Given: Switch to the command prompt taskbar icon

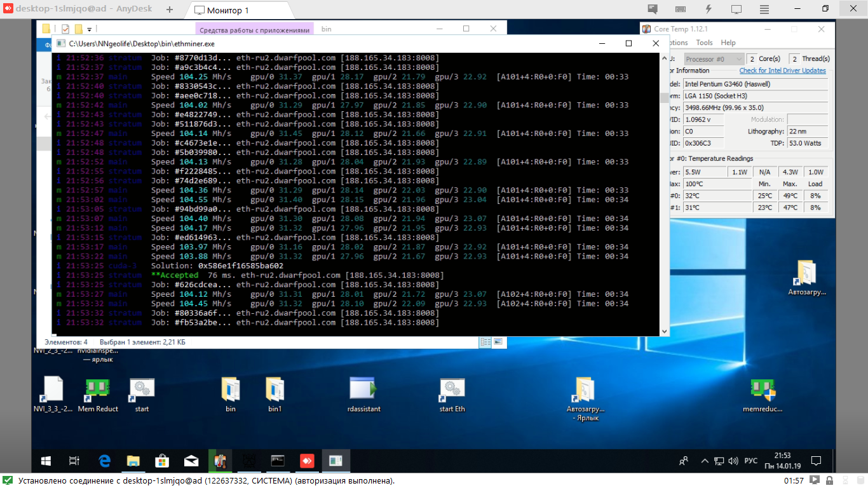Looking at the screenshot, I should [277, 461].
